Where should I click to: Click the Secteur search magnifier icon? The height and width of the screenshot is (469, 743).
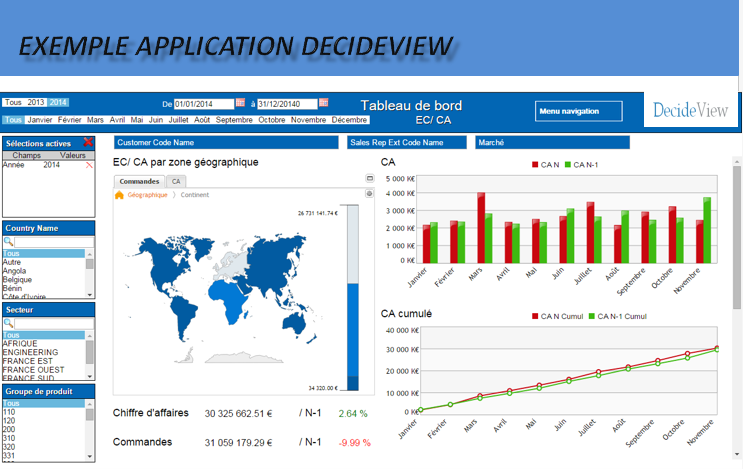point(9,323)
